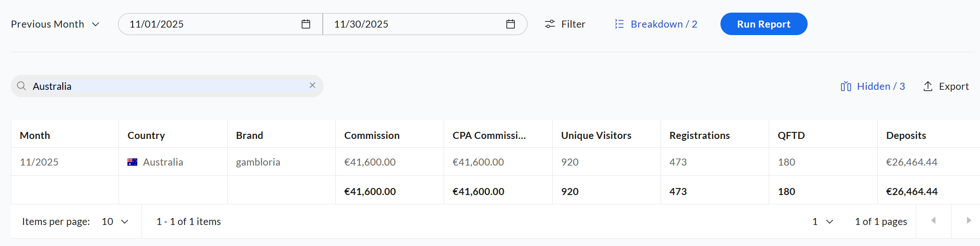Expand the Previous Month period dropdown

point(55,24)
